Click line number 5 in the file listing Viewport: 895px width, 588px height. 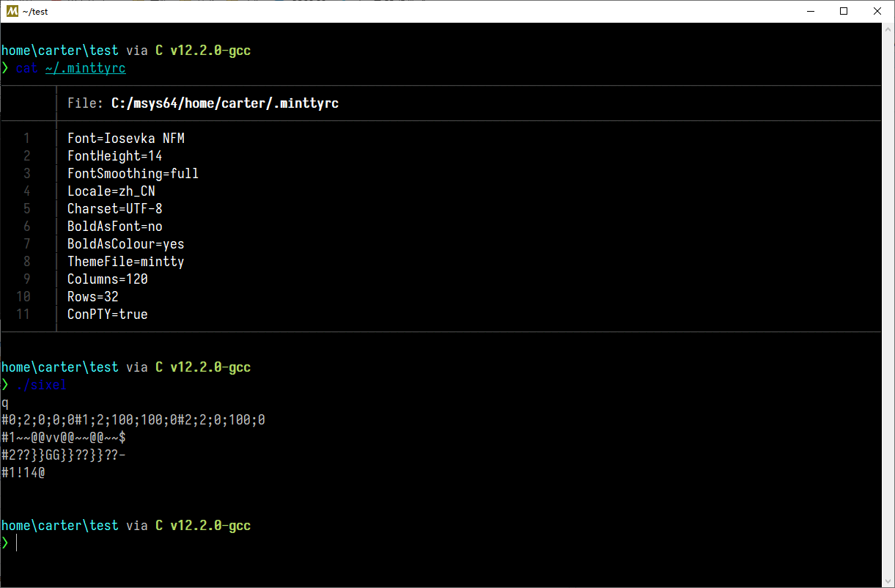click(26, 208)
